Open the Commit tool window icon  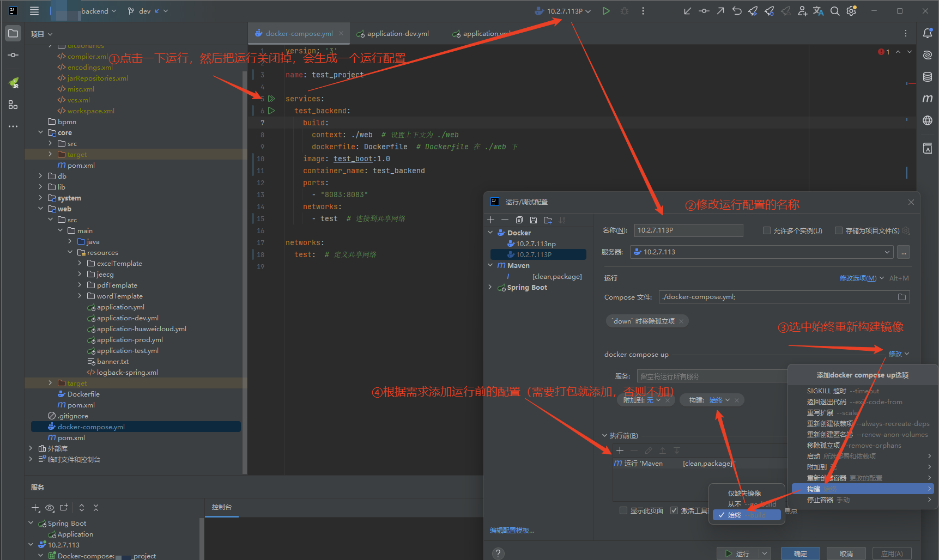(x=13, y=55)
